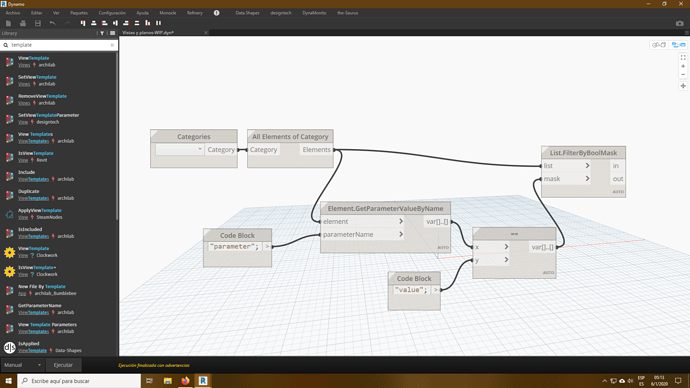Click the first Monocle align icon
Screen dimensions: 690x388
[x=83, y=23]
